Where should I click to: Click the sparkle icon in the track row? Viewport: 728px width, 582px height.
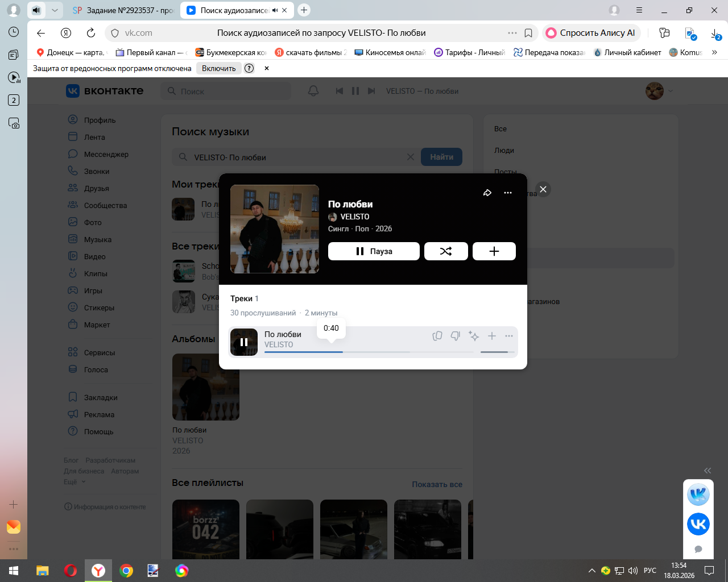474,336
